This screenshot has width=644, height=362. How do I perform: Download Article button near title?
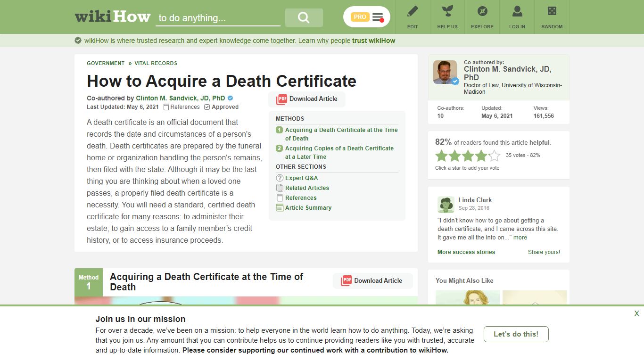(x=307, y=99)
